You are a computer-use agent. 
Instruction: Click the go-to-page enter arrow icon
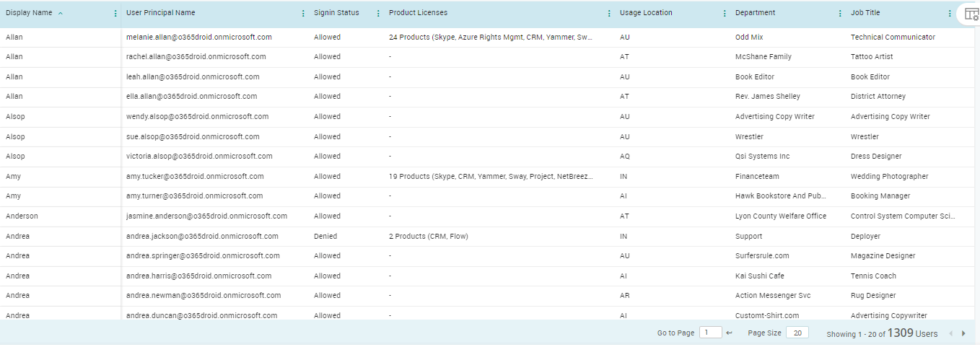coord(729,333)
